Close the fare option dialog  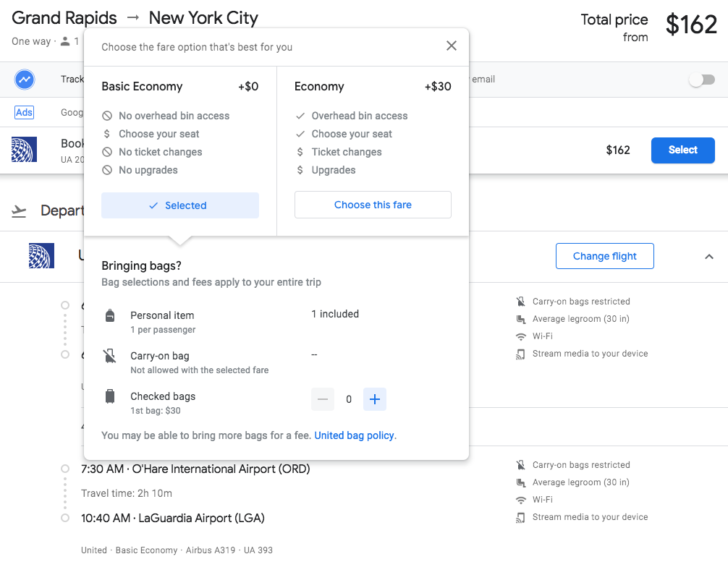pos(452,46)
